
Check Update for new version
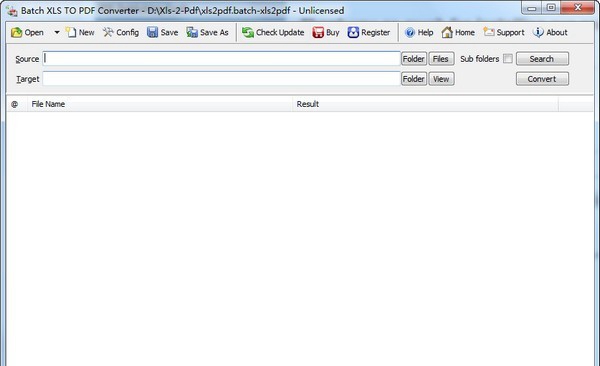tap(273, 33)
